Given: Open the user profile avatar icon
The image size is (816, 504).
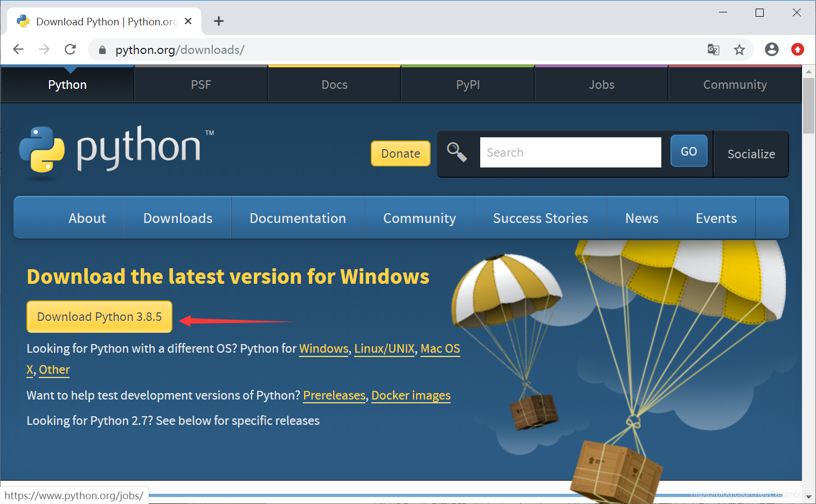Looking at the screenshot, I should point(772,50).
